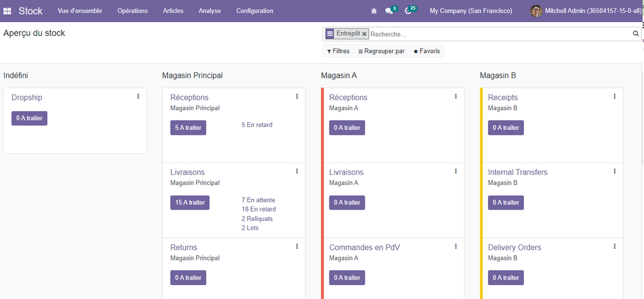Open the messages chat icon with badge 5
The height and width of the screenshot is (299, 644).
[389, 11]
